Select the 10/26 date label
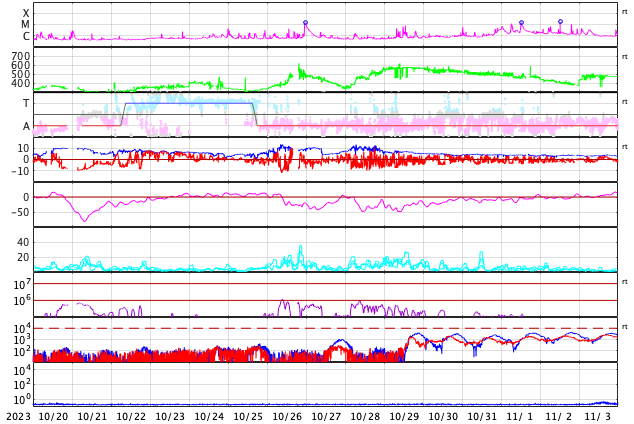634x424 pixels. 287,416
